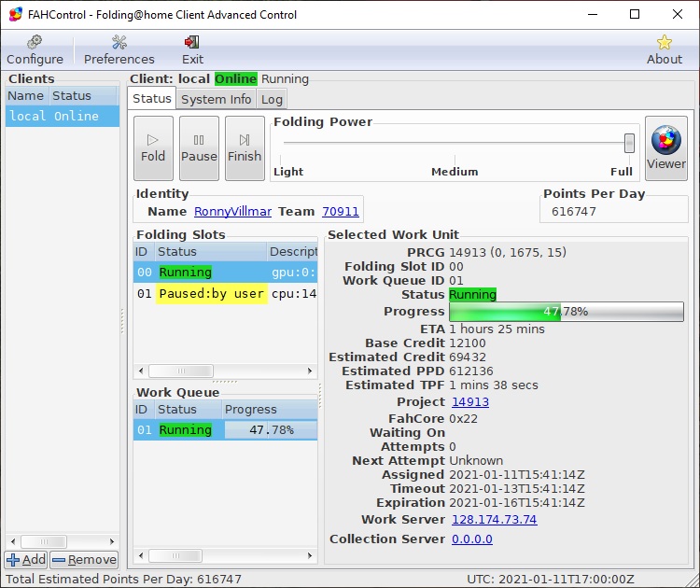Screen dimensions: 700x588
Task: Click the FAHControl title bar app icon
Action: point(16,14)
